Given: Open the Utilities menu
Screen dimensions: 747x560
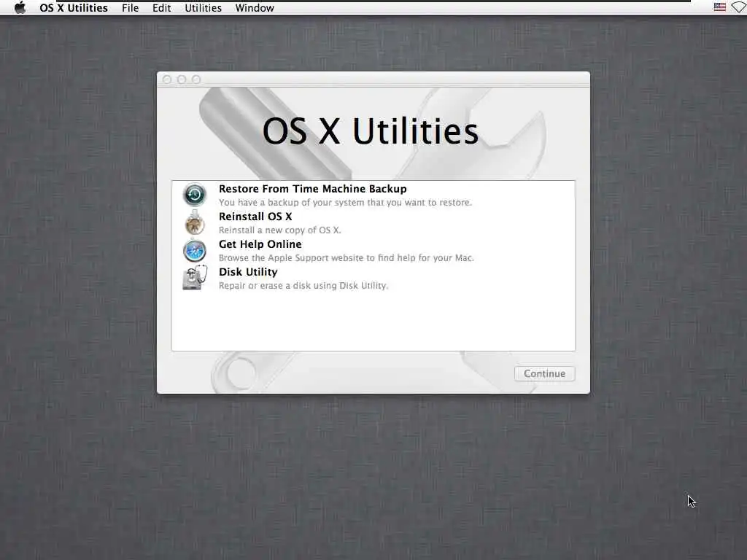Looking at the screenshot, I should click(x=203, y=8).
